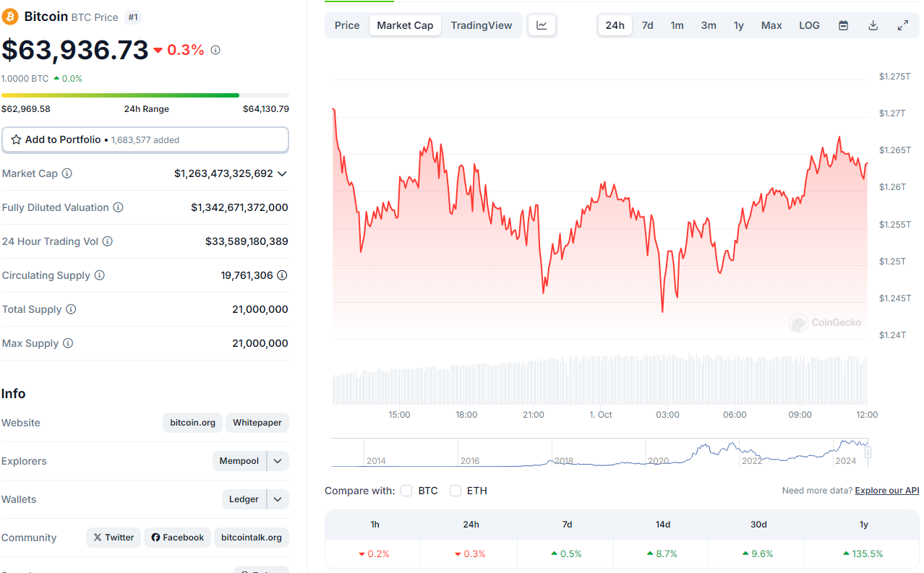Open the Total Supply info icon

[x=71, y=309]
